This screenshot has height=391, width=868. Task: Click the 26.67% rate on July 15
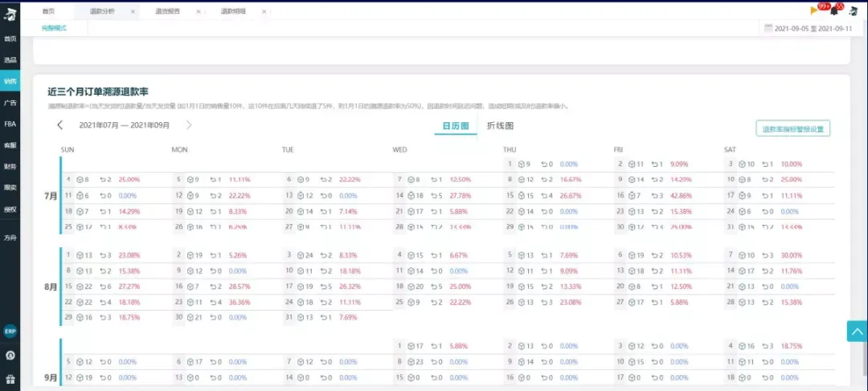tap(571, 195)
